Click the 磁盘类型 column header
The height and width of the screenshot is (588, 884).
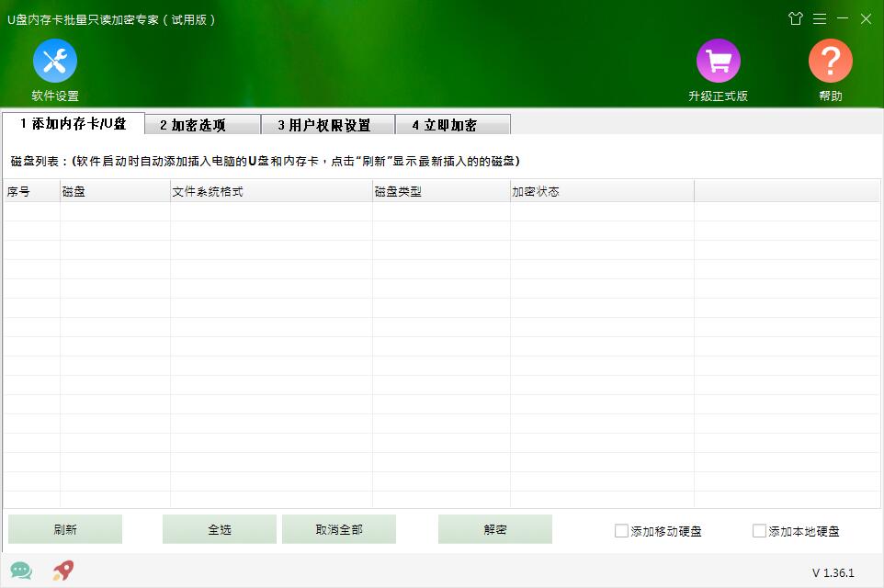point(441,192)
